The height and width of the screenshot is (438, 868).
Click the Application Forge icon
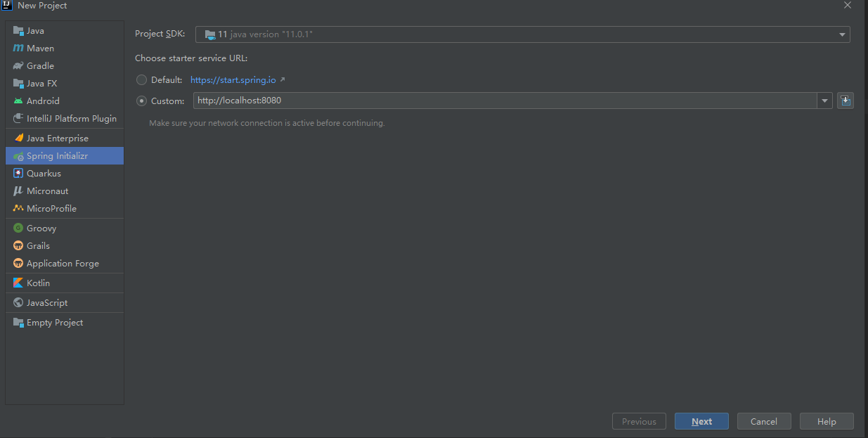click(x=18, y=264)
